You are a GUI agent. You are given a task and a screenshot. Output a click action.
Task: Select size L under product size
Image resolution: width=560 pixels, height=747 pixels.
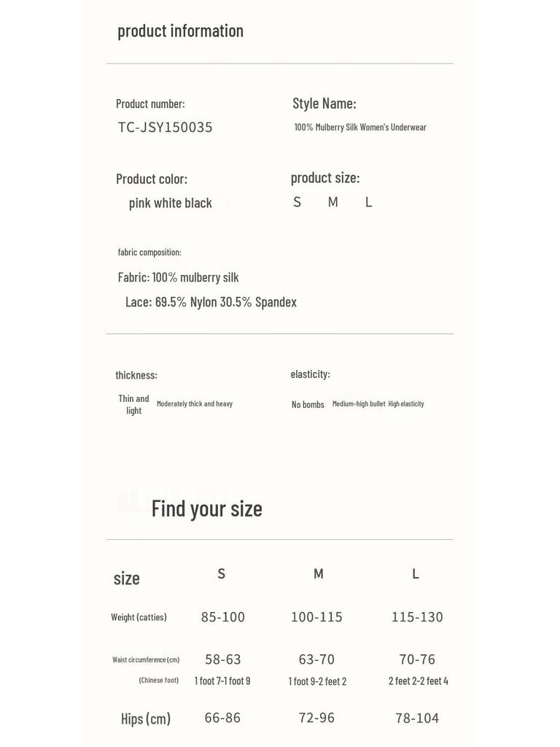click(x=368, y=202)
